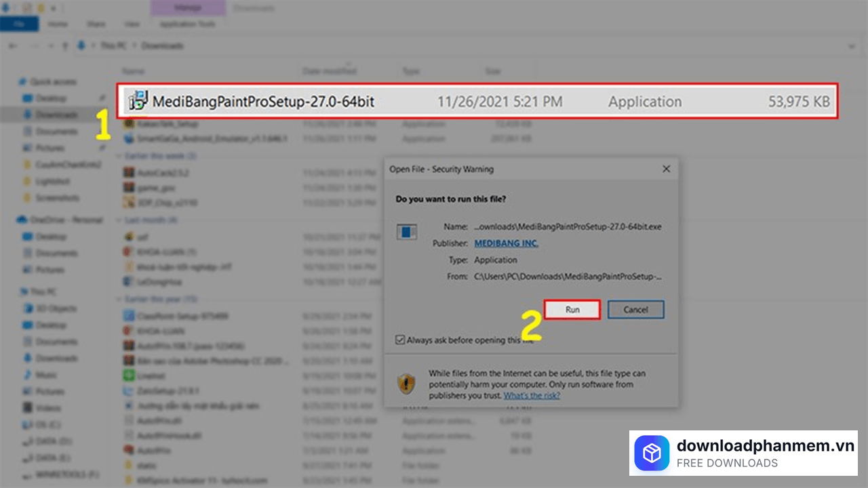
Task: Expand the address bar history dropdown
Action: (852, 46)
